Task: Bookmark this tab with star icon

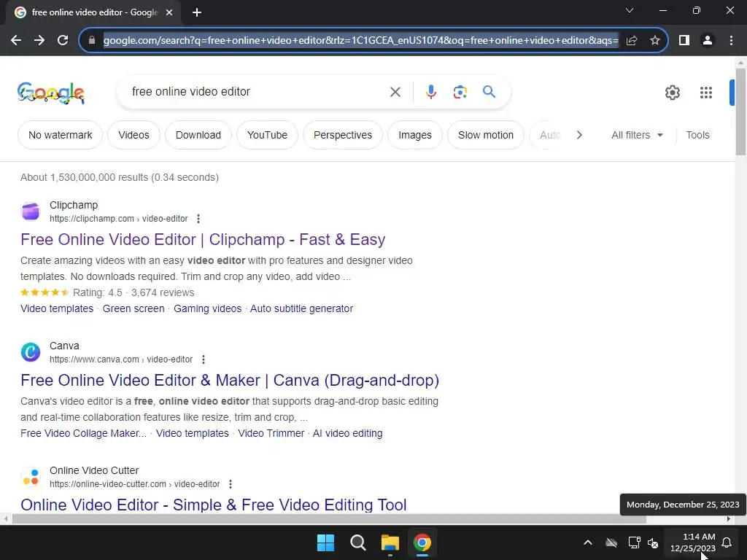Action: point(655,41)
